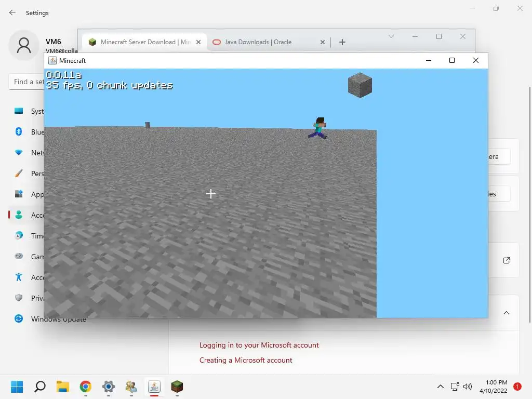Image resolution: width=532 pixels, height=399 pixels.
Task: Open Personalization via the paintbrush icon
Action: click(x=19, y=174)
